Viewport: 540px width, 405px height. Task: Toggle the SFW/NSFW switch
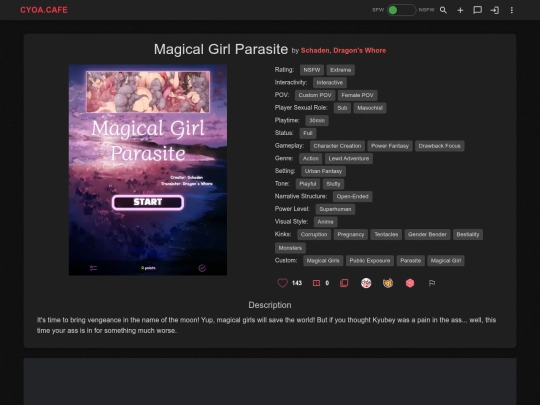(401, 10)
